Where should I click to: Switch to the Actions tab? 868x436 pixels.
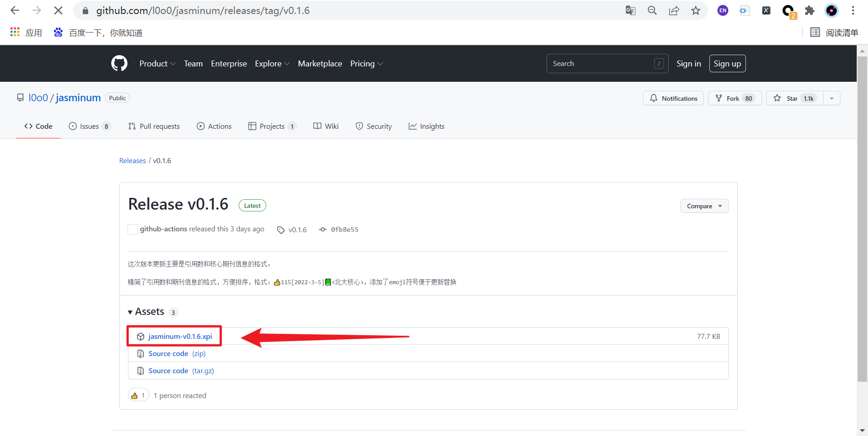pos(214,126)
